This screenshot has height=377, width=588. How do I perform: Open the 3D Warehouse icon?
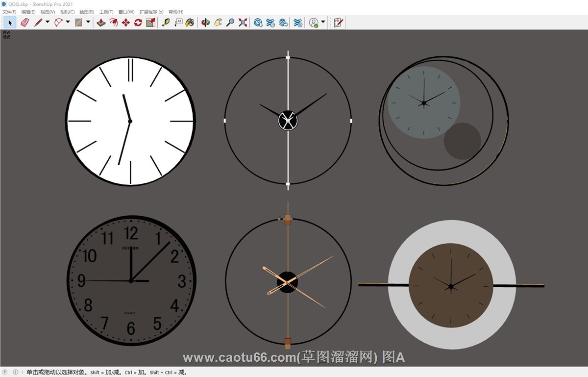pos(258,23)
